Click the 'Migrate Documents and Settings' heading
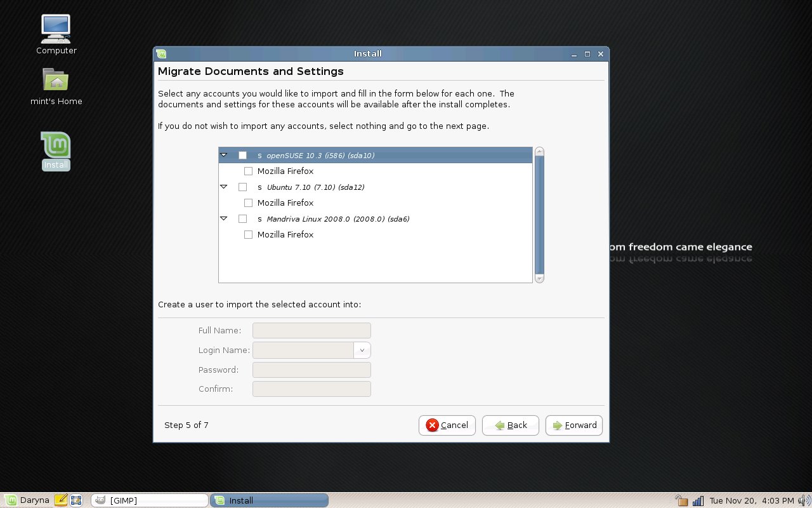This screenshot has width=812, height=508. (x=251, y=72)
